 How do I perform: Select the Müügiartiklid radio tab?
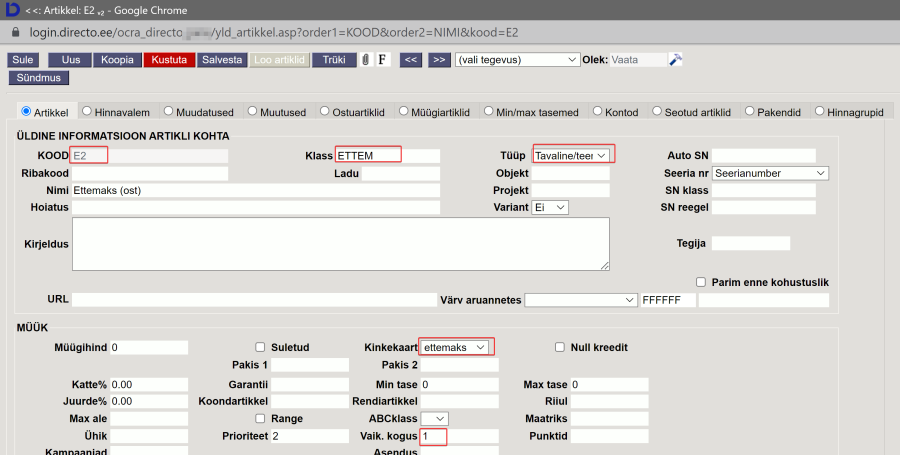tap(404, 111)
